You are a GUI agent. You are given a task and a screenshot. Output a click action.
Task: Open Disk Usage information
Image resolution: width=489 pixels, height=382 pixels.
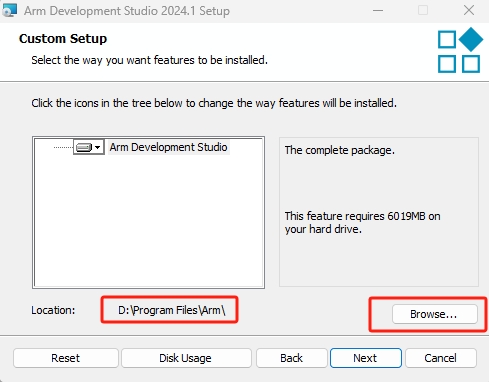[x=186, y=358]
